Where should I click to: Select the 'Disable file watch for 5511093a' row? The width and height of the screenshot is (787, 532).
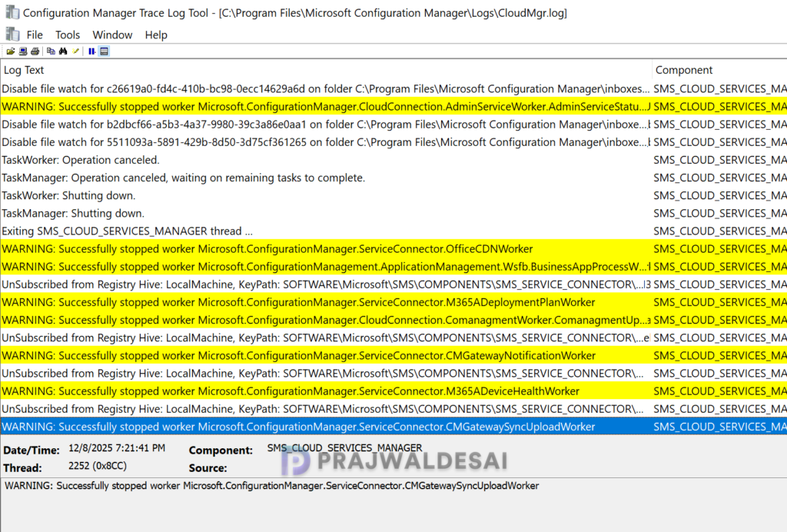393,142
